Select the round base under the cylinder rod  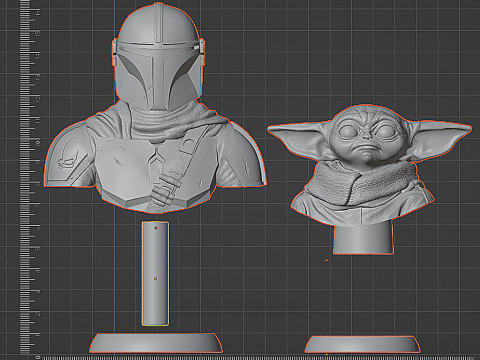coord(156,343)
